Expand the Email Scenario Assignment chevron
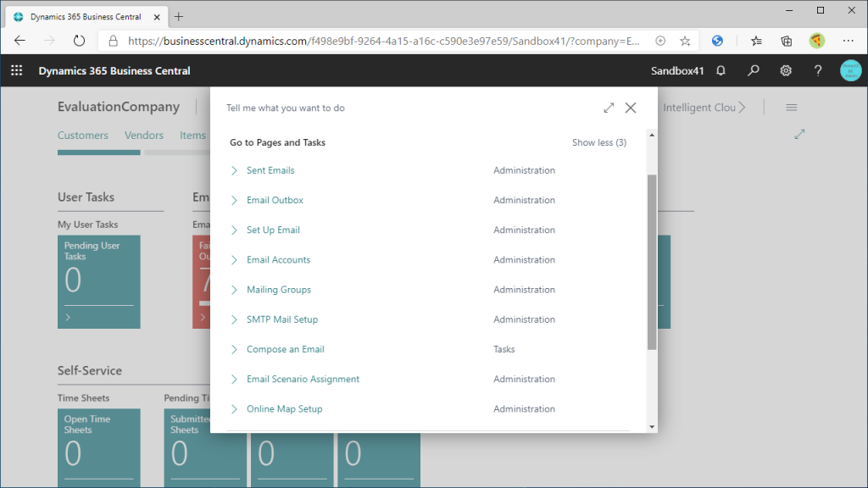 234,380
